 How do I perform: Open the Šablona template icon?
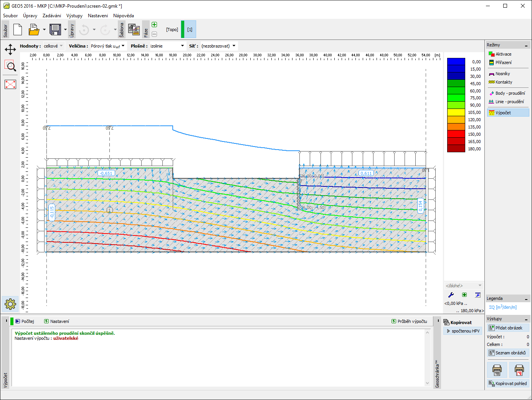coord(134,30)
